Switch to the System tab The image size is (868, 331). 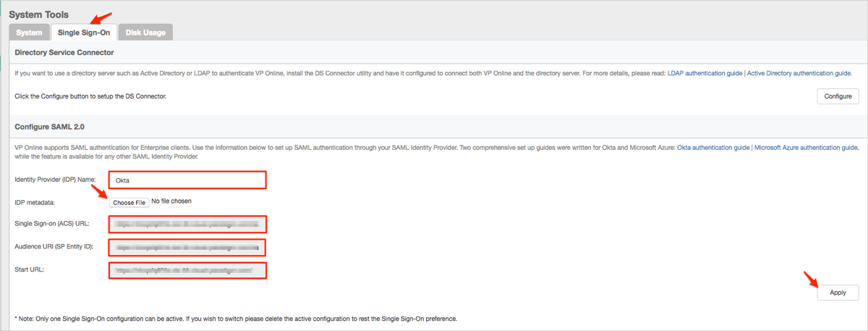tap(29, 33)
